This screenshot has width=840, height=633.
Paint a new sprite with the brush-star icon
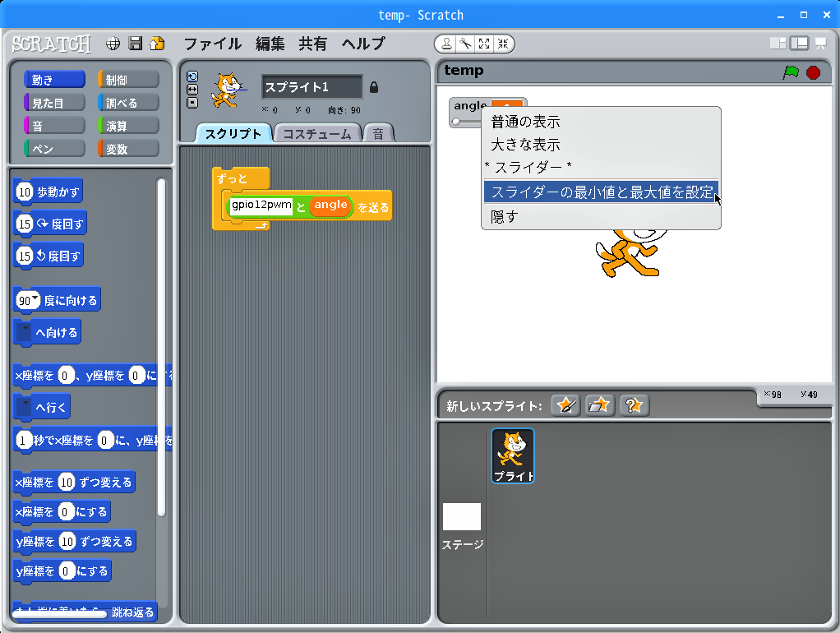[565, 405]
